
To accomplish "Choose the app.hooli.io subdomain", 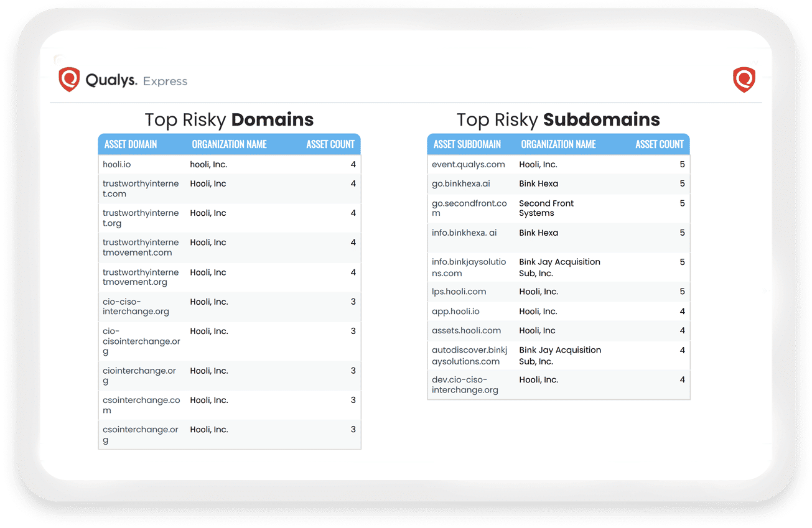I will 456,312.
